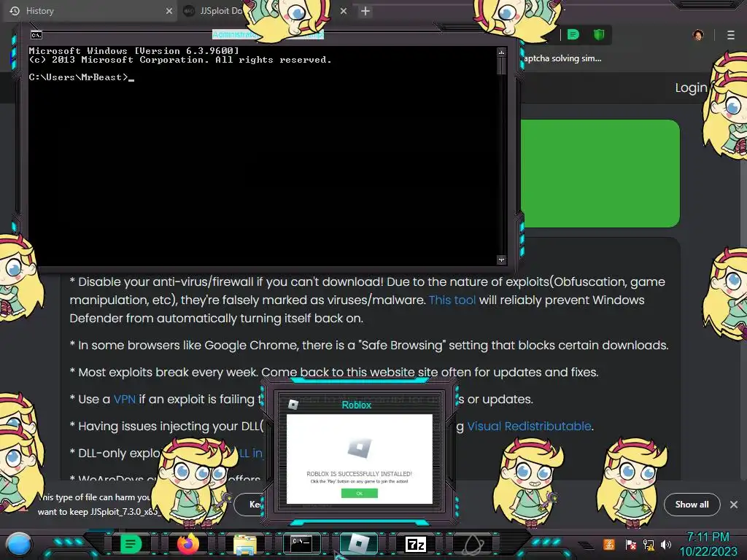Open the Command Prompt window system-menu icon
This screenshot has height=560, width=747.
coord(36,35)
